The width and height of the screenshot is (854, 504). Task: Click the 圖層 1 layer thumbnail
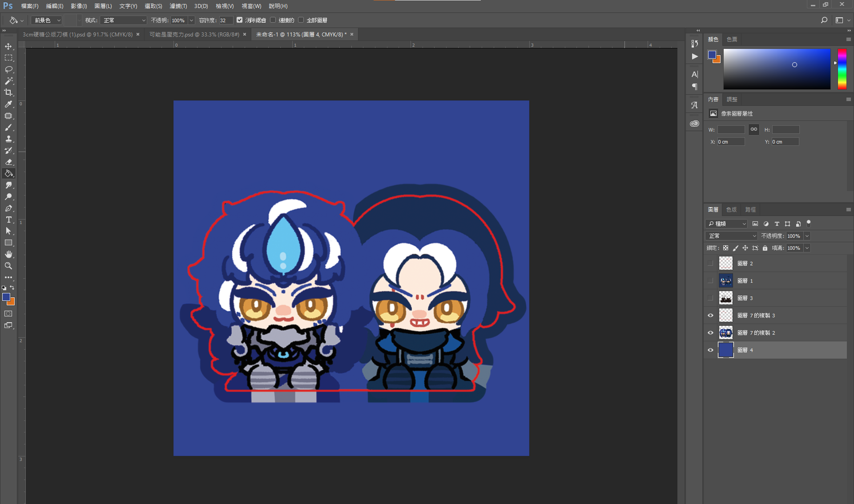click(725, 281)
